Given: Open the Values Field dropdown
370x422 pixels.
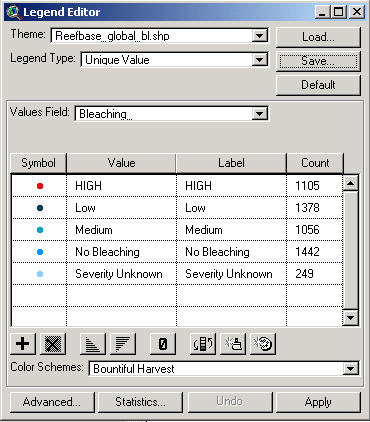Looking at the screenshot, I should coord(260,114).
